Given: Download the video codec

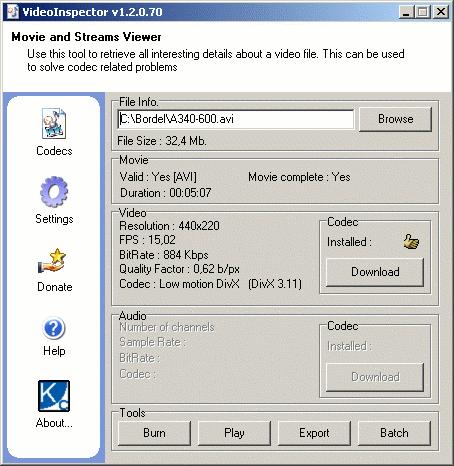Looking at the screenshot, I should 375,272.
